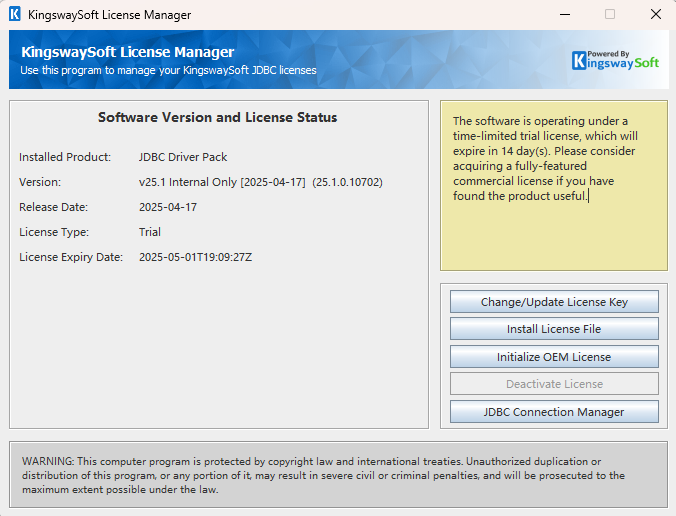The width and height of the screenshot is (676, 516).
Task: Click into the yellow trial license message box
Action: pyautogui.click(x=554, y=186)
